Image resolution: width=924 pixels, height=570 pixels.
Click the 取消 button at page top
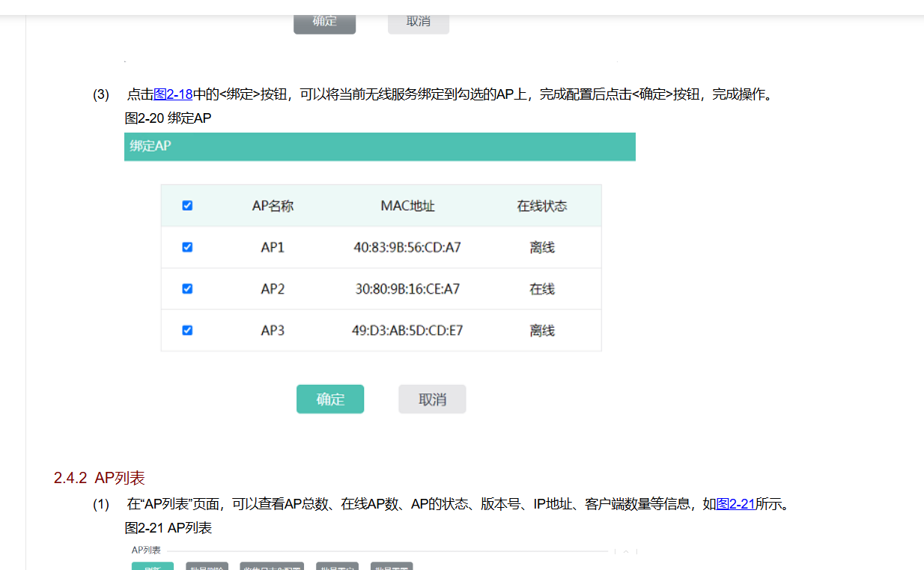tap(418, 22)
